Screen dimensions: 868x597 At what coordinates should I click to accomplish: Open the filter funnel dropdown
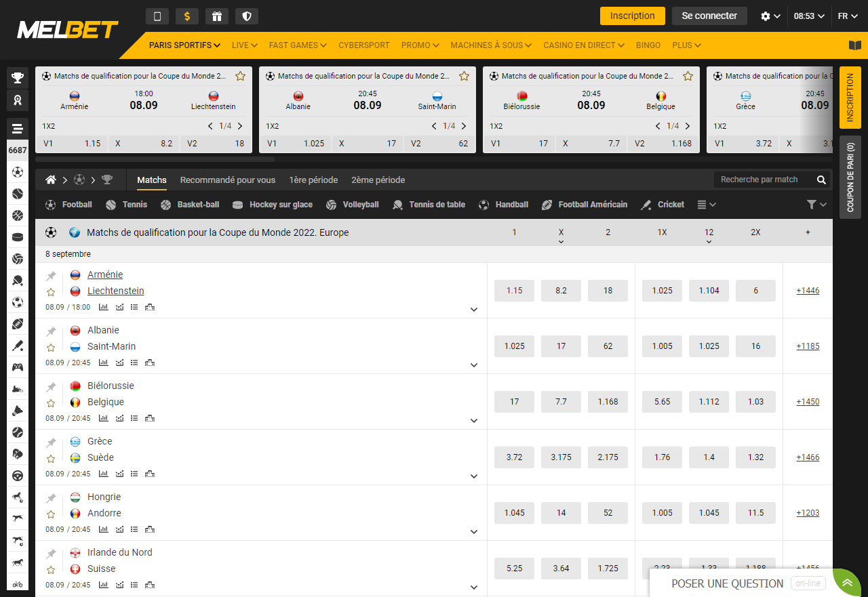pyautogui.click(x=816, y=205)
